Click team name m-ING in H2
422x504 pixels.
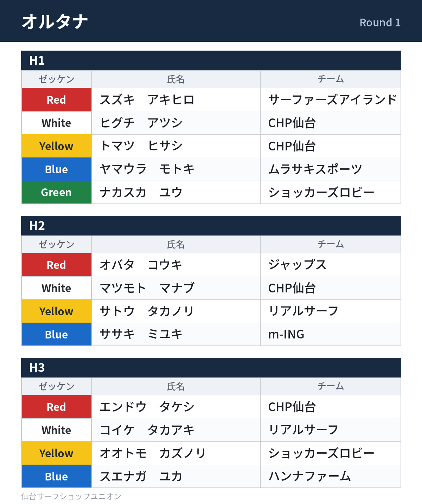[286, 334]
